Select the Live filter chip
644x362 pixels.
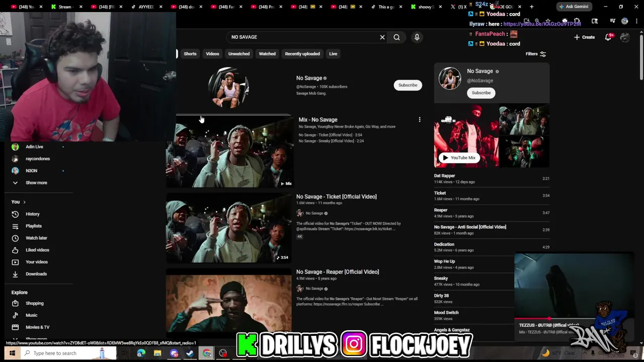pos(333,54)
